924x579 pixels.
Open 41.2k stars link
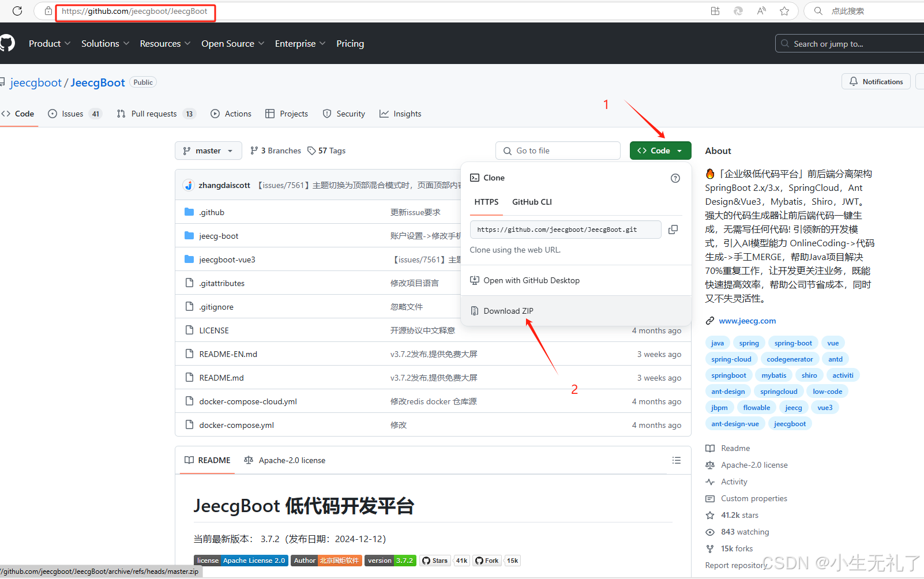tap(739, 515)
